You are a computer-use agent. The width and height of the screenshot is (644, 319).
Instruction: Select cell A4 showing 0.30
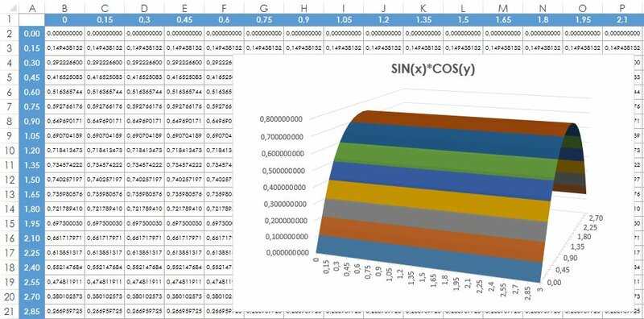point(32,63)
